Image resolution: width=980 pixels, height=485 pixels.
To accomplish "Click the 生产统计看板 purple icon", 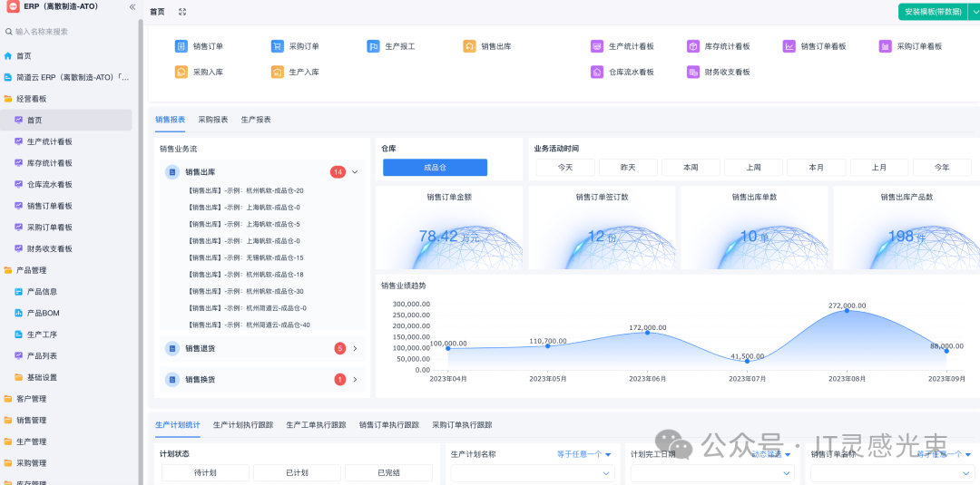I will tap(597, 46).
